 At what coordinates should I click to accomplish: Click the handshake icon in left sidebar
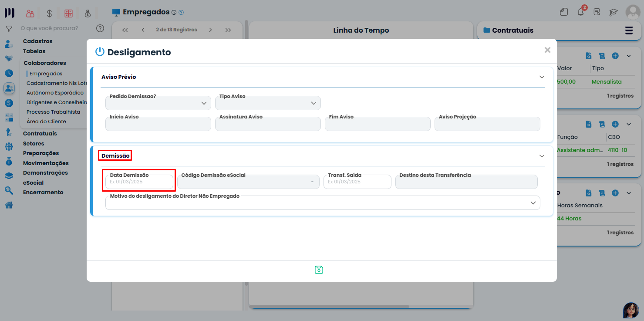9,58
